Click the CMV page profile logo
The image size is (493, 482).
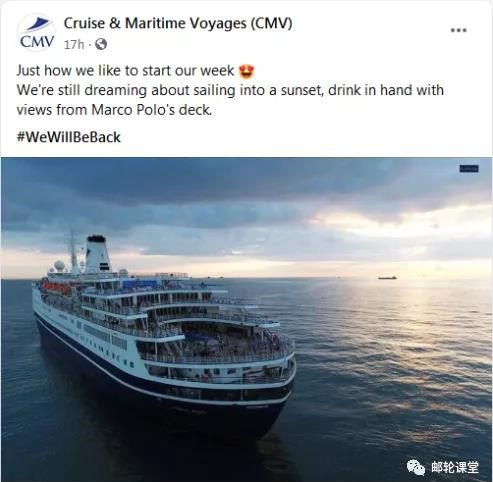pyautogui.click(x=37, y=33)
